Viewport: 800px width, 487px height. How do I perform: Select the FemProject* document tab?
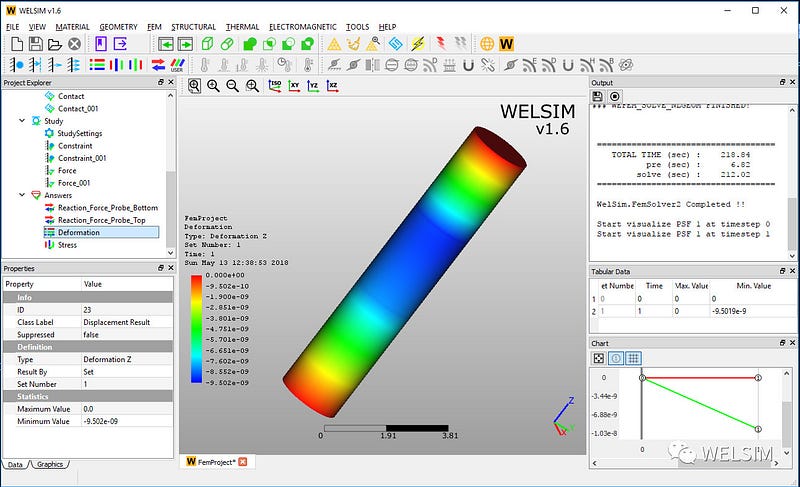click(216, 462)
